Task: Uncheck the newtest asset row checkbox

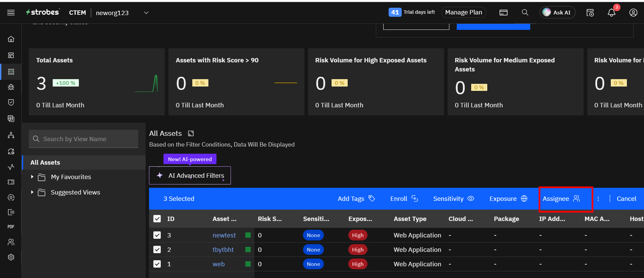Action: pos(157,235)
